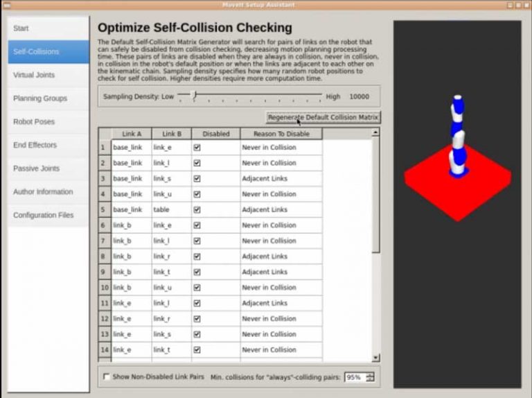The image size is (532, 398).
Task: Sort by Reason To Disable header
Action: coord(281,134)
